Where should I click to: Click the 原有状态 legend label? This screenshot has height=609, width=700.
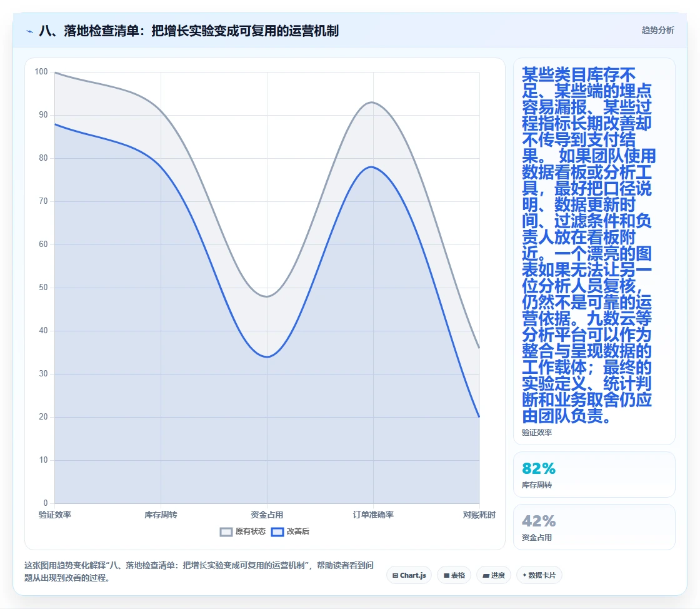251,531
